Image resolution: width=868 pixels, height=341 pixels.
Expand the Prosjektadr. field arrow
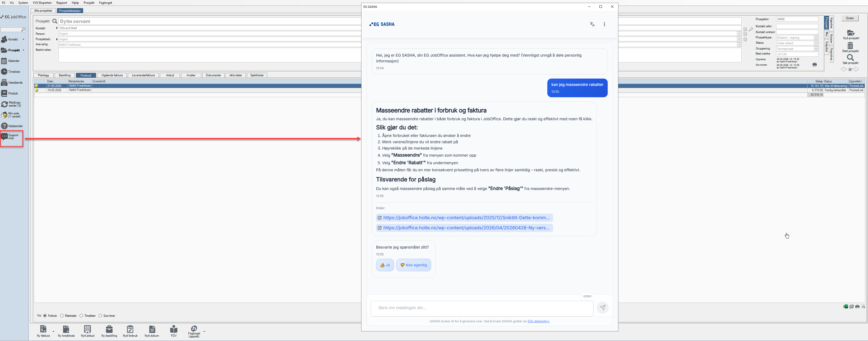[x=57, y=39]
